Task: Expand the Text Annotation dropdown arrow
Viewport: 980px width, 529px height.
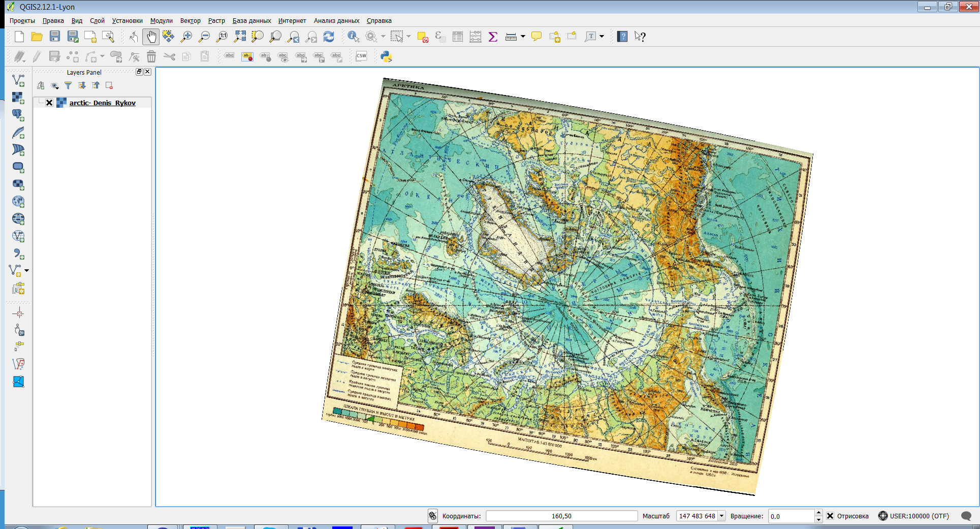Action: (602, 37)
